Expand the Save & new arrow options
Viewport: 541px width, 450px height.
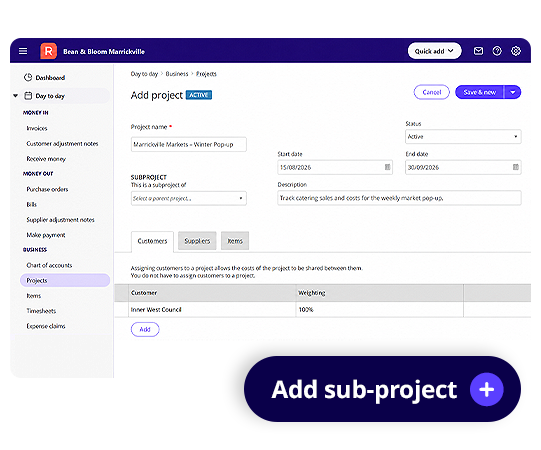(513, 92)
